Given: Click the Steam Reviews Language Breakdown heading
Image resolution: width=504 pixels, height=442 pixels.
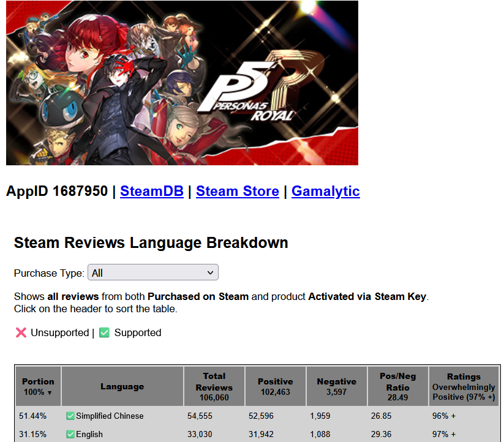Looking at the screenshot, I should 151,242.
